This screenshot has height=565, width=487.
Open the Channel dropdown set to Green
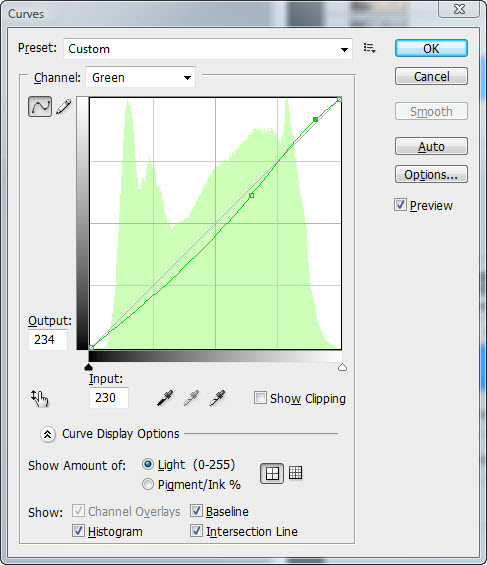[140, 77]
